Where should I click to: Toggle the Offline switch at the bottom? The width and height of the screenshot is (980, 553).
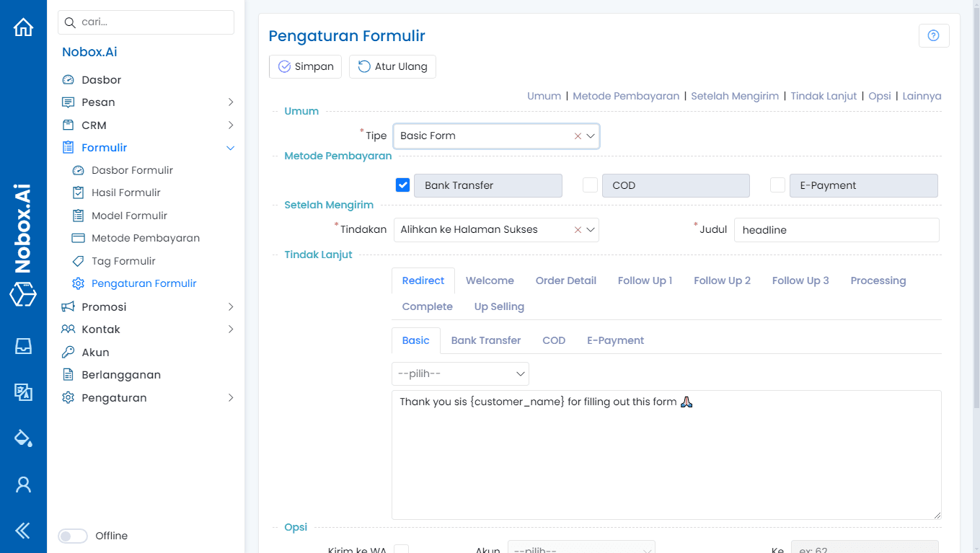pos(73,536)
